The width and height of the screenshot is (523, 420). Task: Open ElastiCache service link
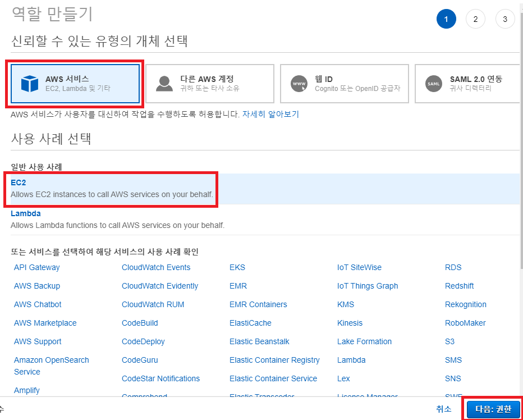[x=250, y=323]
